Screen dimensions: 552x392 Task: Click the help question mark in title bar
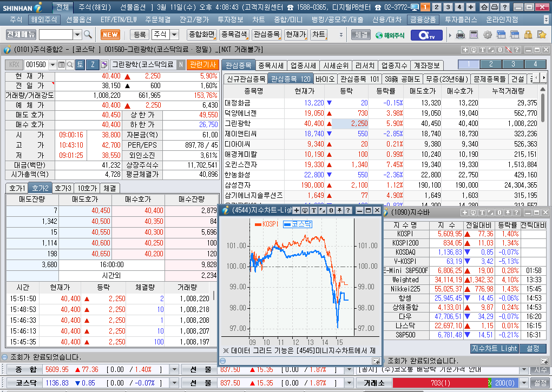(x=505, y=7)
